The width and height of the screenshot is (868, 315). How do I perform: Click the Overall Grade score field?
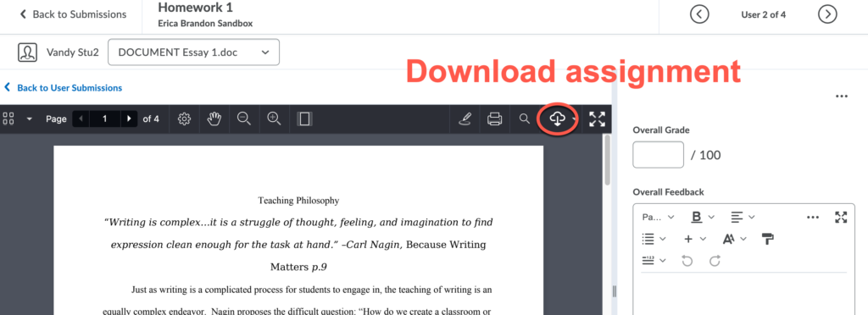point(658,155)
